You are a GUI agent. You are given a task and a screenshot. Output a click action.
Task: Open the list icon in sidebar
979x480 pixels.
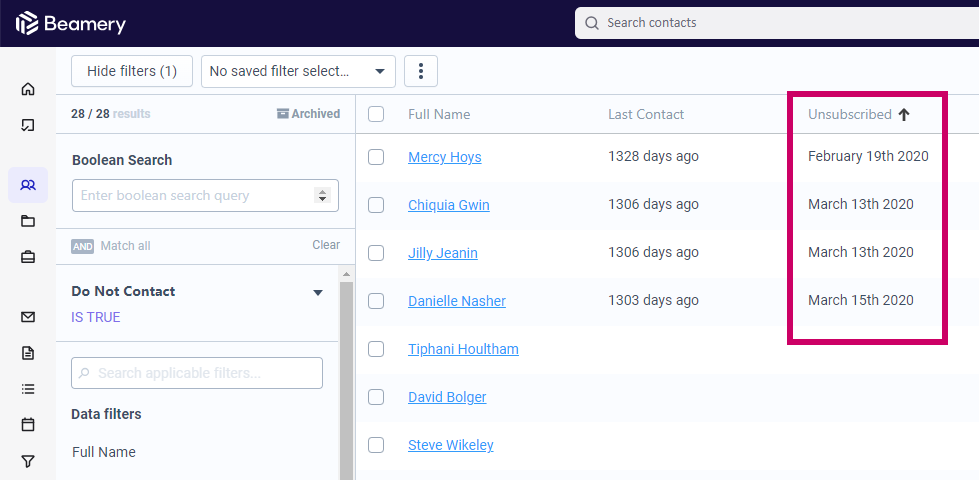click(x=27, y=389)
